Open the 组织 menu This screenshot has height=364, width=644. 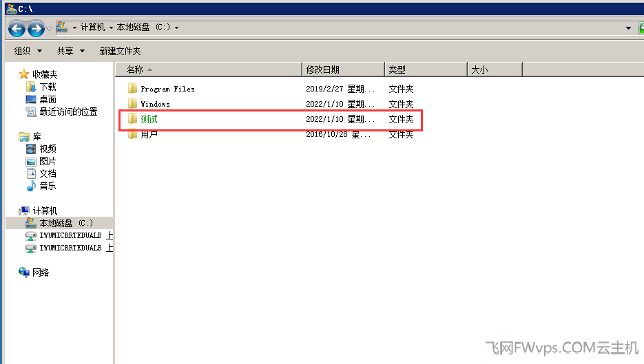point(28,51)
